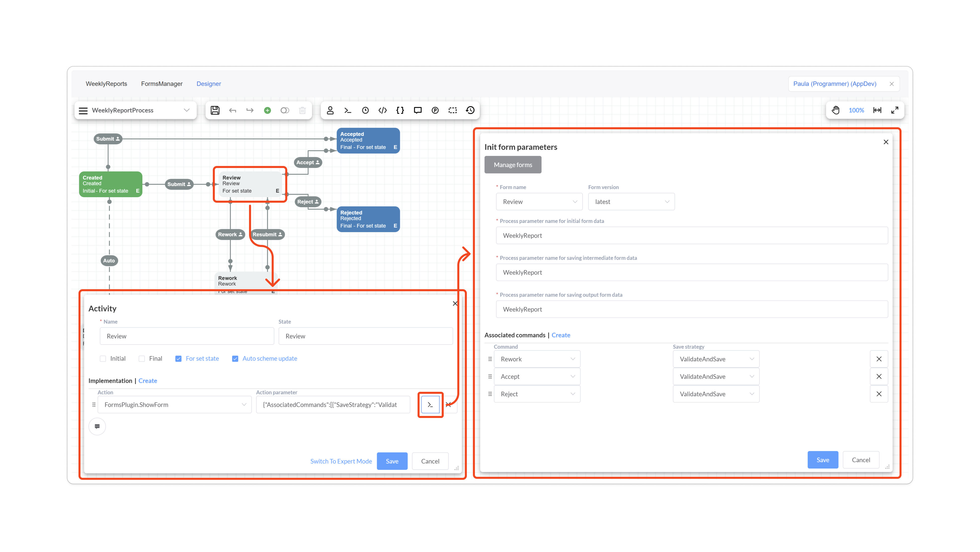
Task: Click the curly braces parameters icon
Action: tap(400, 110)
